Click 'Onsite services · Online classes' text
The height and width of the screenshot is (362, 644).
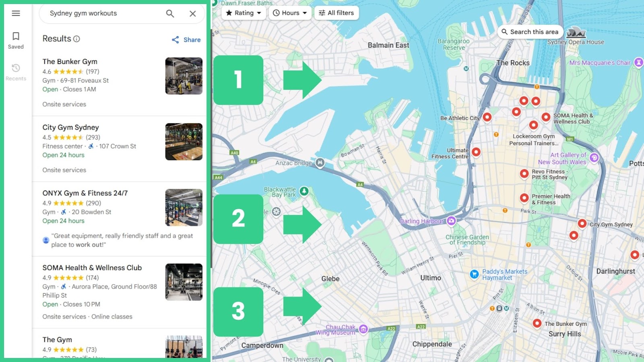[87, 317]
